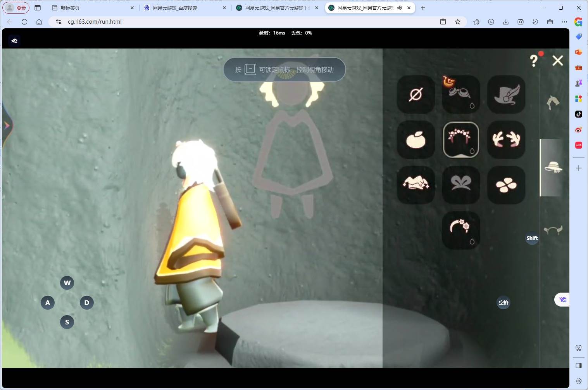This screenshot has height=390, width=588.
Task: Open browsing history
Action: tap(491, 22)
